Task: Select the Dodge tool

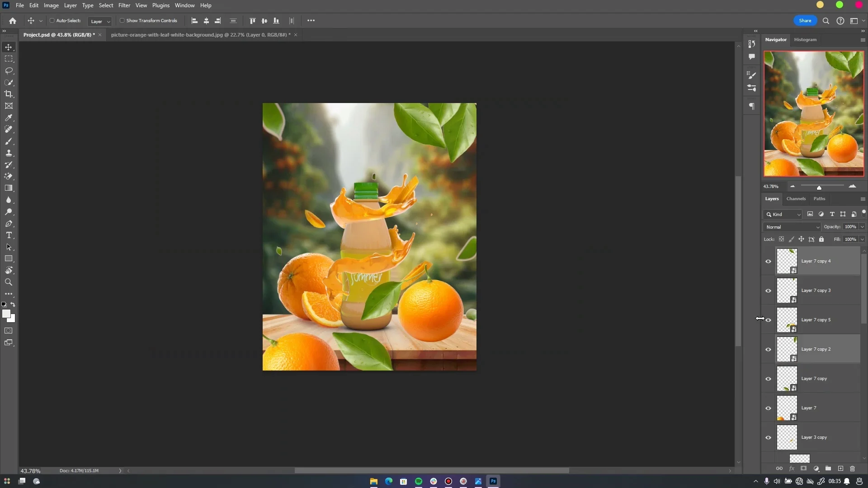Action: tap(9, 211)
